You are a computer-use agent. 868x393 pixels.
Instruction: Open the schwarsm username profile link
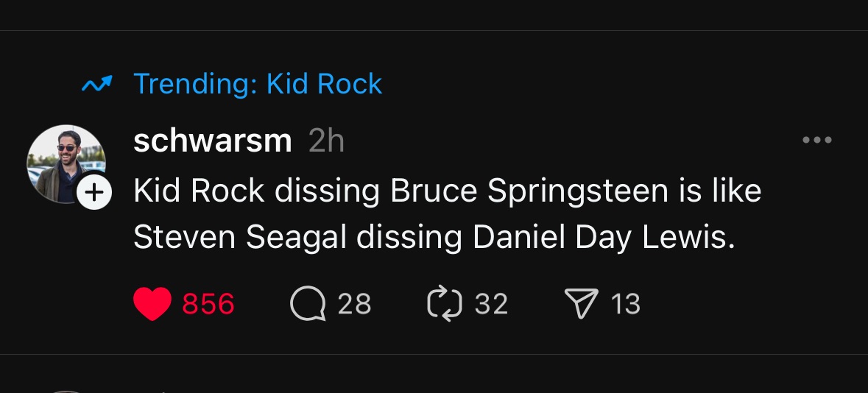pyautogui.click(x=212, y=141)
